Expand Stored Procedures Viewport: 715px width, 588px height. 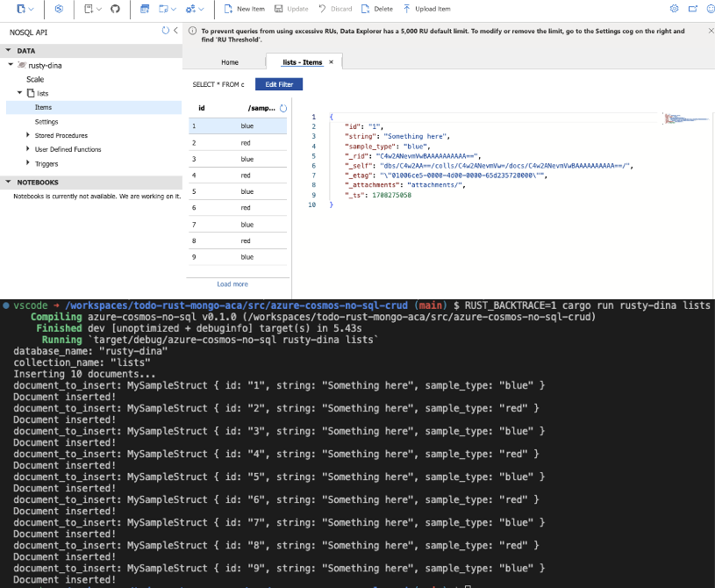click(28, 135)
